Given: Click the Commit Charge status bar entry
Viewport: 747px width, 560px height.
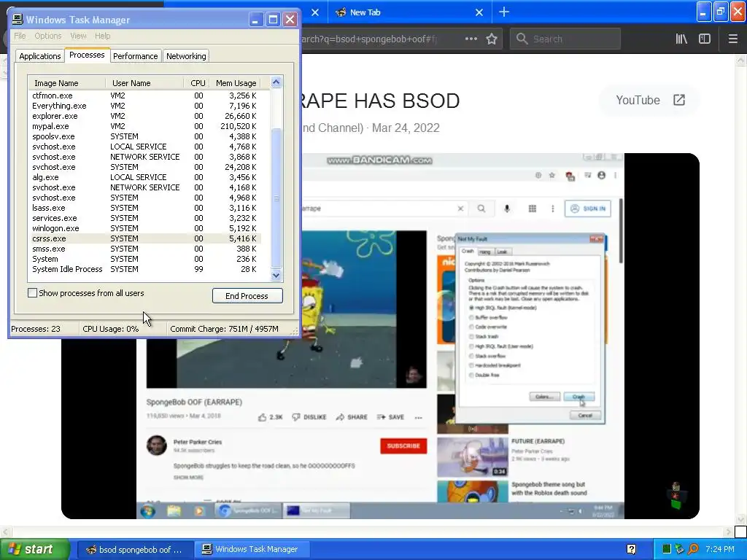Looking at the screenshot, I should tap(224, 329).
